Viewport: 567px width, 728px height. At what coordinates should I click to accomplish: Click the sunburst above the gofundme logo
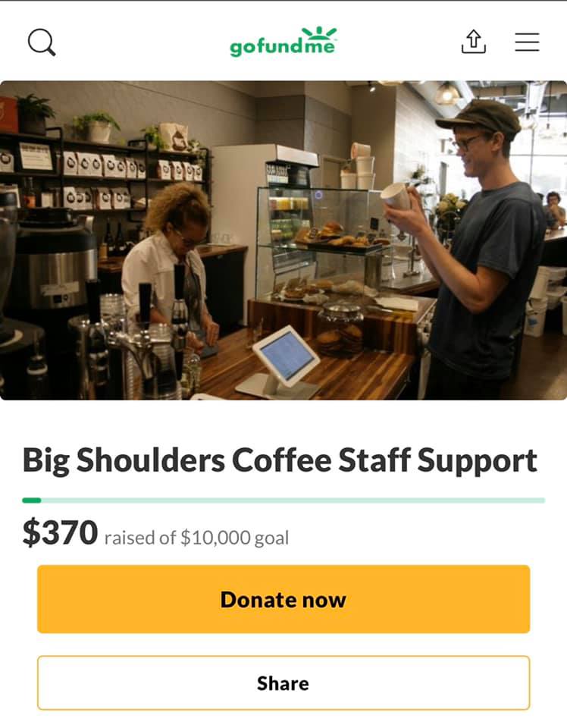(319, 33)
